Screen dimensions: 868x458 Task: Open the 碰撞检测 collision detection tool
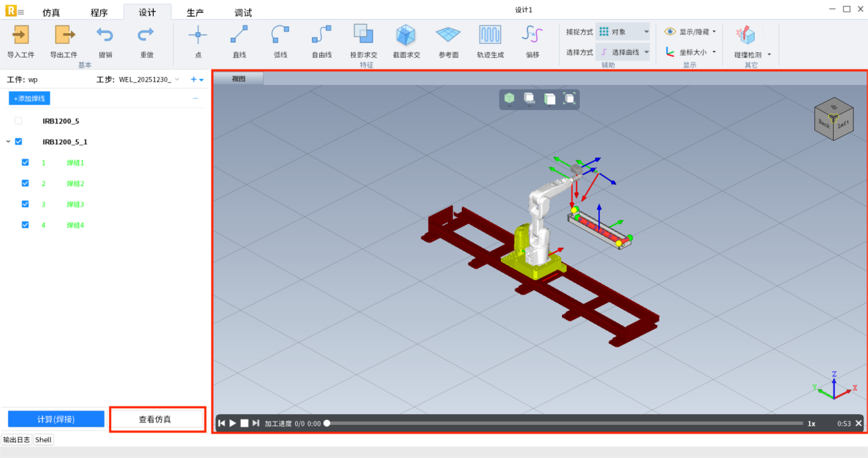coord(746,36)
